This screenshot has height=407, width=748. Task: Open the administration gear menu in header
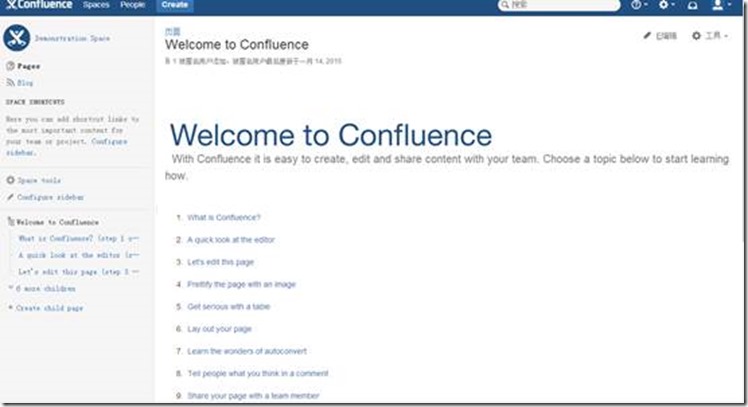point(666,5)
